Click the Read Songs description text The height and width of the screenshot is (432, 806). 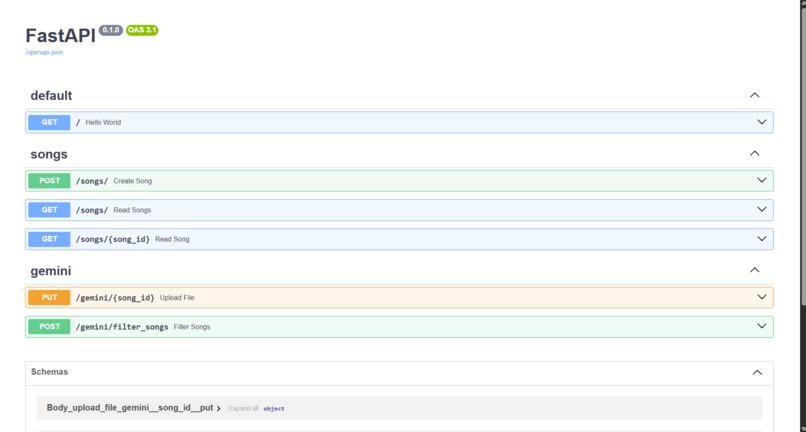coord(132,210)
